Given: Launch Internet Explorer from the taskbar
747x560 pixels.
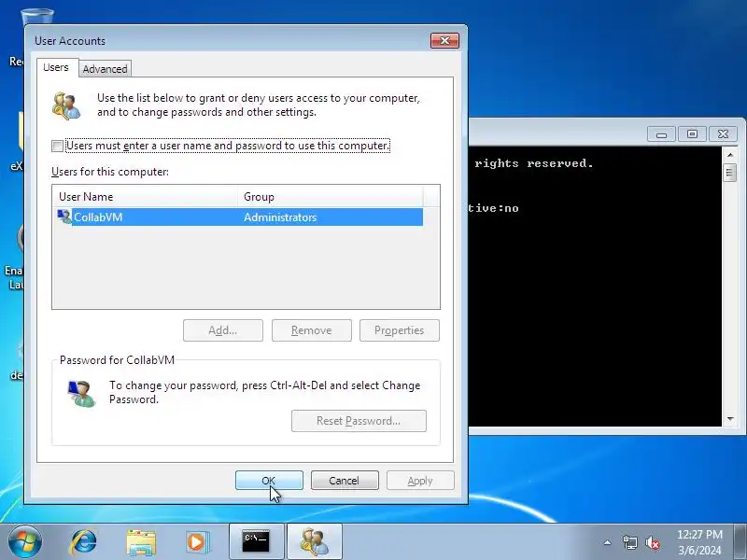Looking at the screenshot, I should pyautogui.click(x=83, y=541).
